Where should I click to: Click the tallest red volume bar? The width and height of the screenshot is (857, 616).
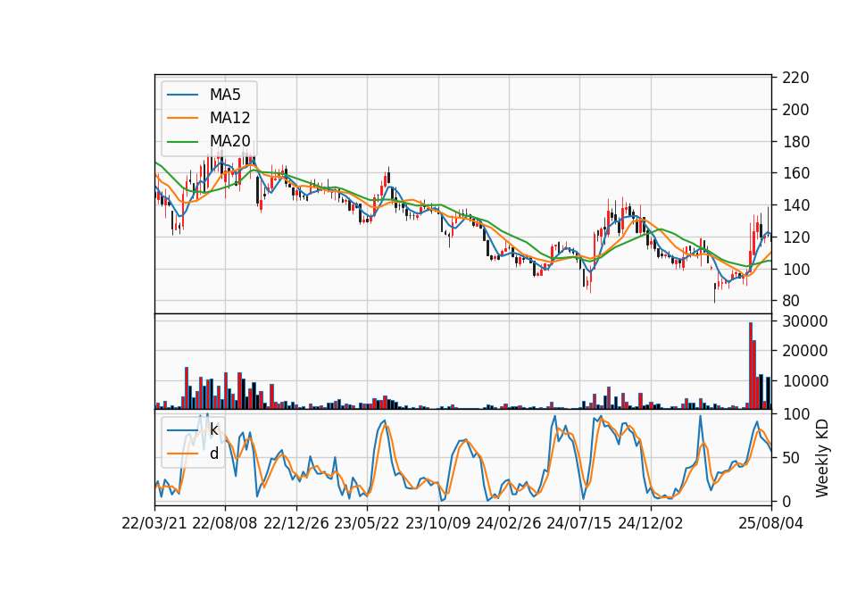pos(751,366)
